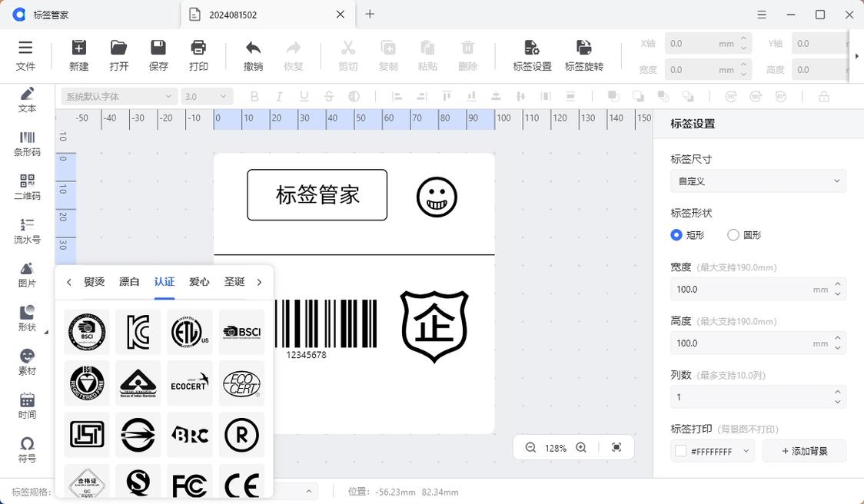Insert the CE certification mark
864x504 pixels.
tap(241, 483)
